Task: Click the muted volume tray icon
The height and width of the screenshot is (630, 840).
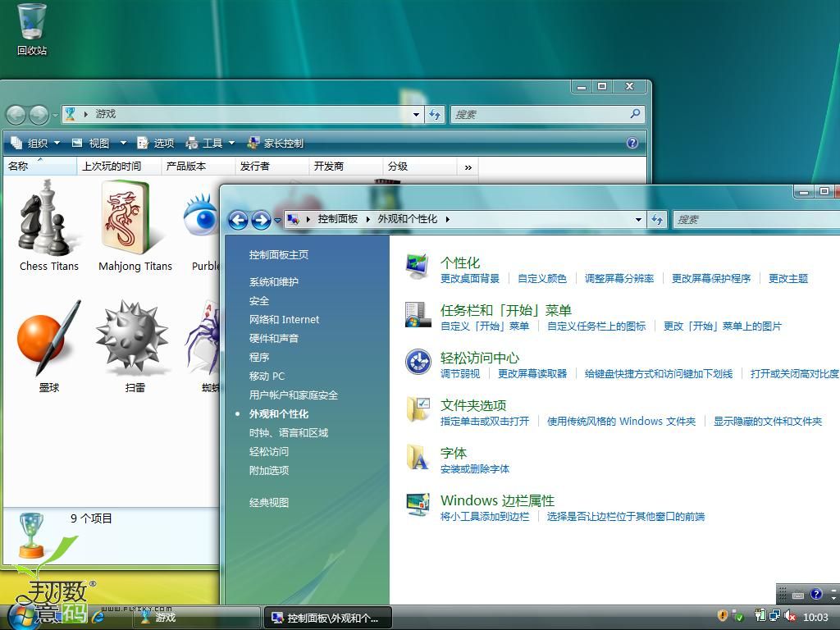Action: tap(790, 617)
